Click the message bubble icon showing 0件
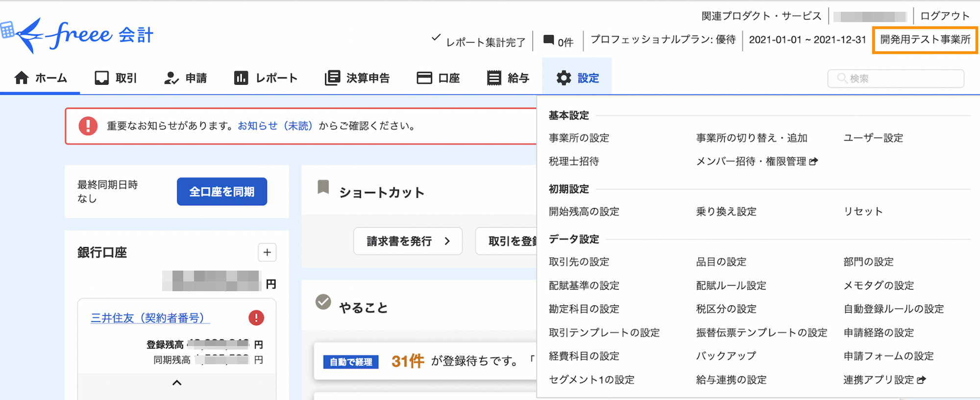 549,40
